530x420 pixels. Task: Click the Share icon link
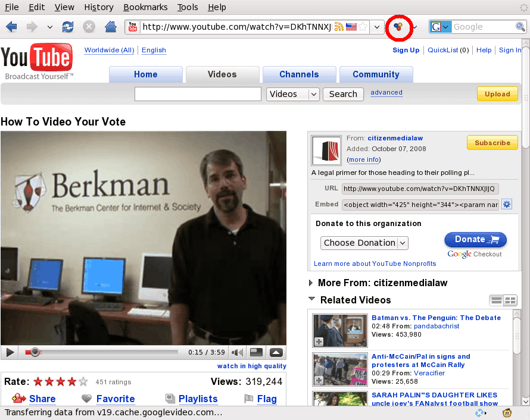point(19,399)
